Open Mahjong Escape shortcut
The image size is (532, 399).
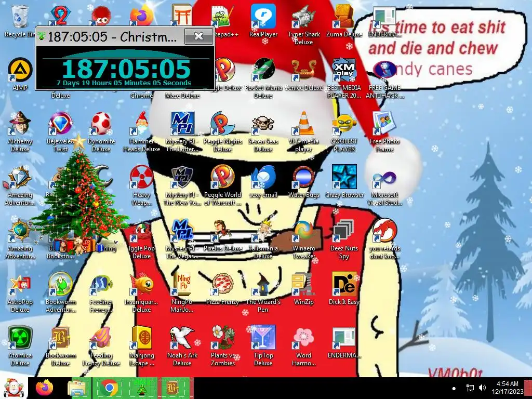[141, 346]
